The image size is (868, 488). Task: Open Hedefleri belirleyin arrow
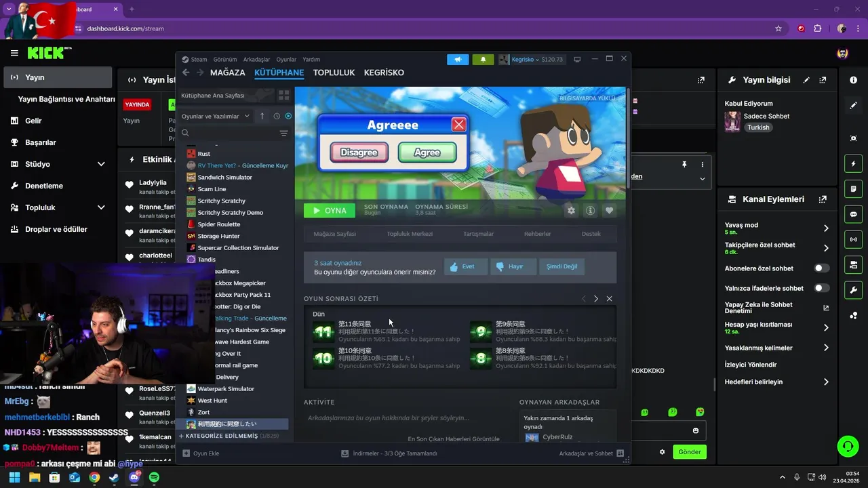click(x=826, y=382)
